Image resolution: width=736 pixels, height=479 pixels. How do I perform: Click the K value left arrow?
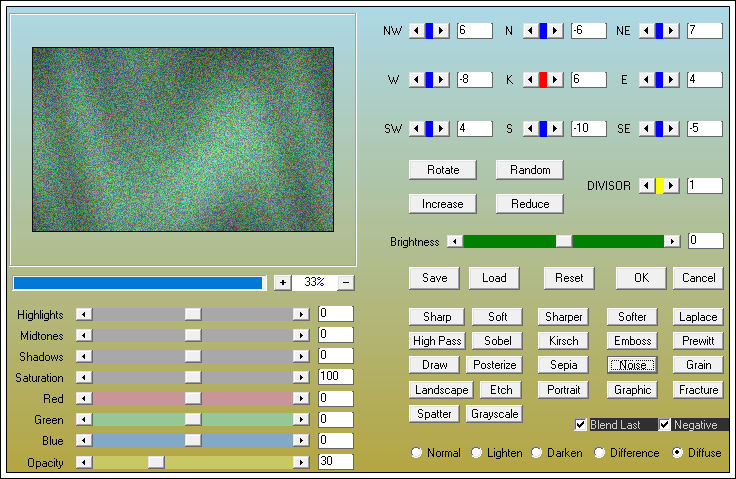click(x=530, y=79)
